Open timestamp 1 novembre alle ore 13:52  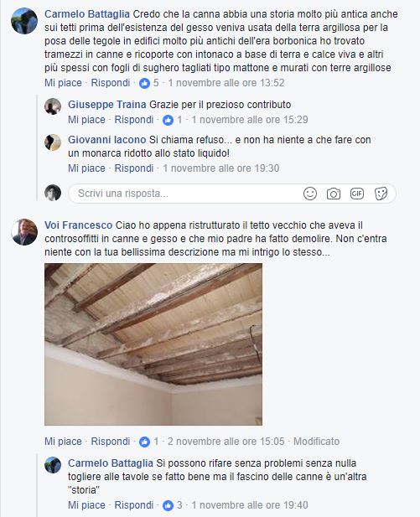pos(226,83)
